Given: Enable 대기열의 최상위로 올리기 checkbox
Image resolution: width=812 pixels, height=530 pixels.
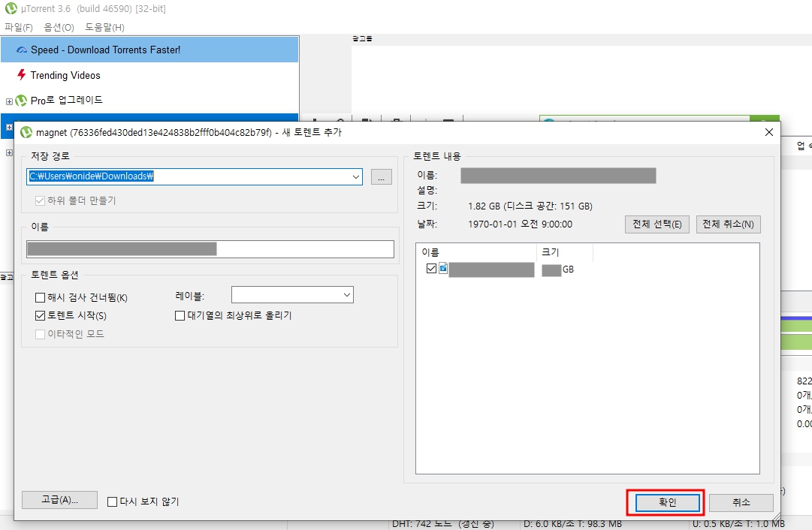Looking at the screenshot, I should (x=180, y=315).
